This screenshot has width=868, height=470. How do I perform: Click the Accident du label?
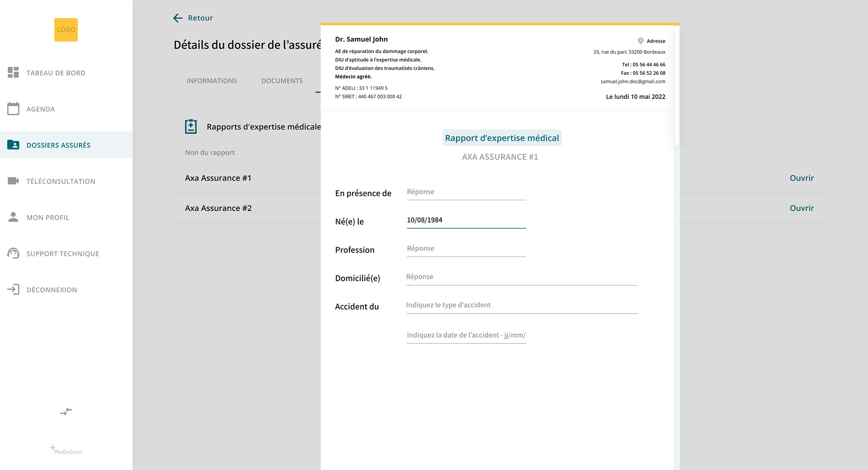point(357,306)
